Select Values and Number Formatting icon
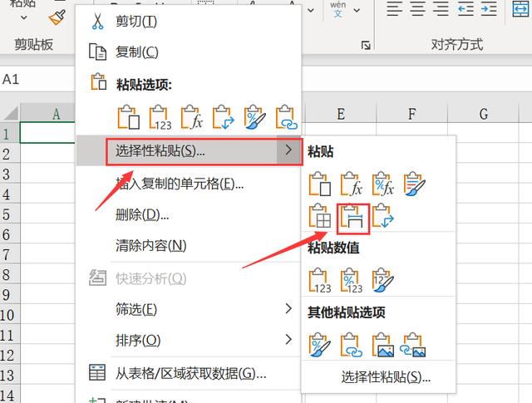The image size is (532, 403). (351, 280)
